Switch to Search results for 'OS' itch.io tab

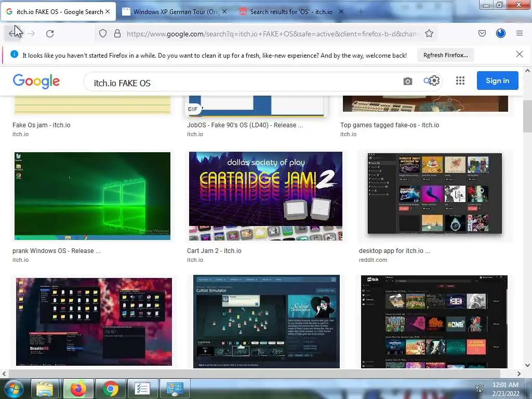292,12
